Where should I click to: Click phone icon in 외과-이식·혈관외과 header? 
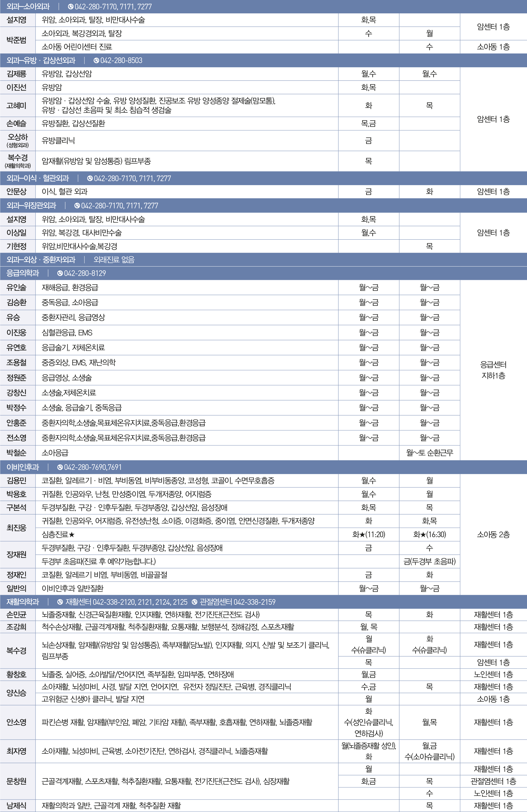point(90,178)
